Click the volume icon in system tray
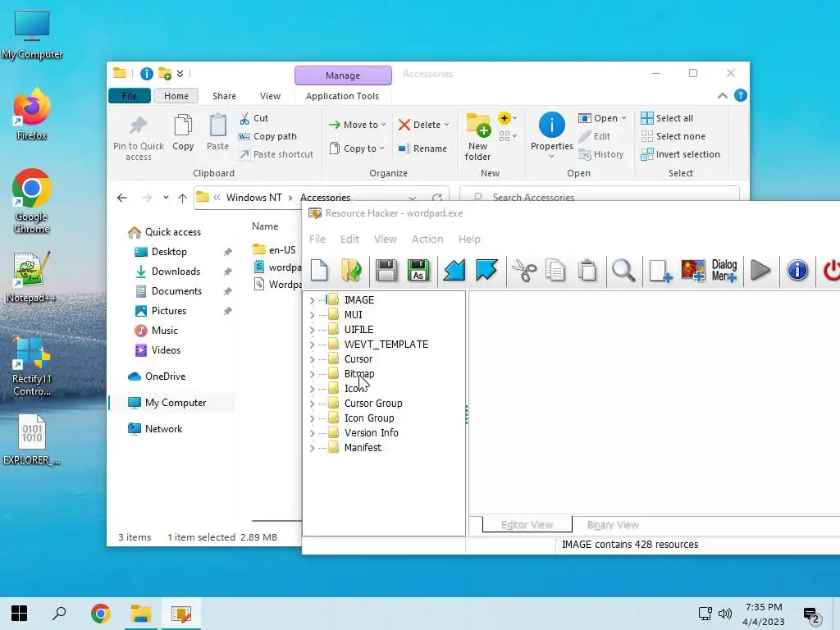Viewport: 840px width, 630px height. tap(725, 614)
